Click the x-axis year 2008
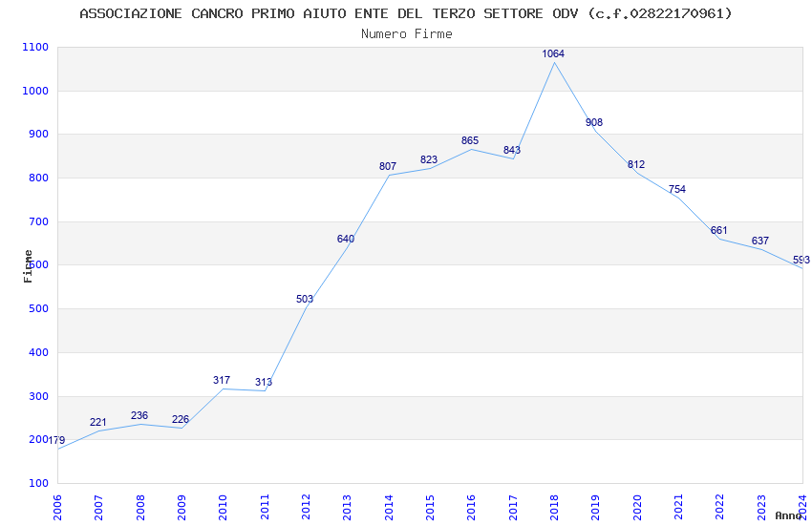The width and height of the screenshot is (812, 525). pyautogui.click(x=140, y=508)
